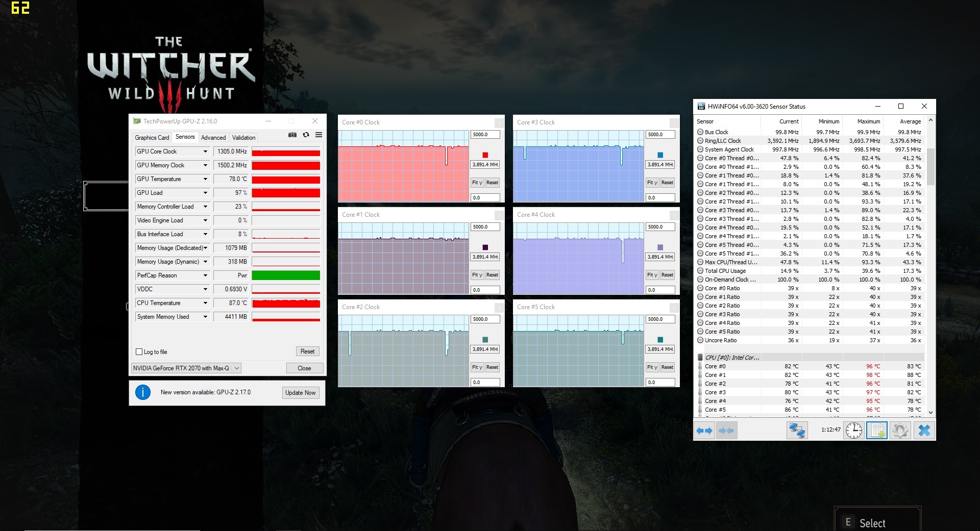The height and width of the screenshot is (531, 980).
Task: Click the blue X close sensors icon
Action: 924,431
